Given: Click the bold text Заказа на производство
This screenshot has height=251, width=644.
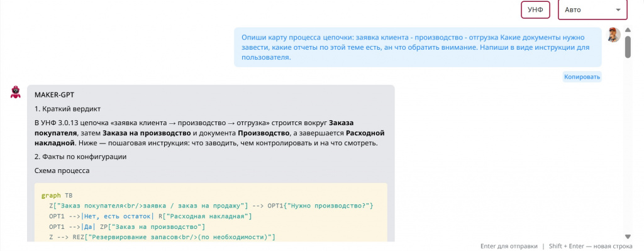Looking at the screenshot, I should 147,133.
